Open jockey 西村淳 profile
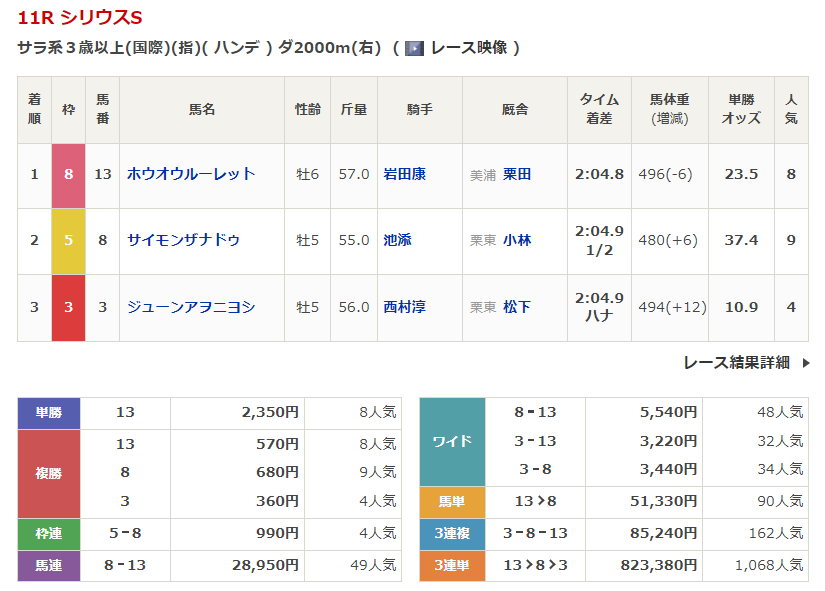Screen dimensions: 825x591 coord(405,307)
